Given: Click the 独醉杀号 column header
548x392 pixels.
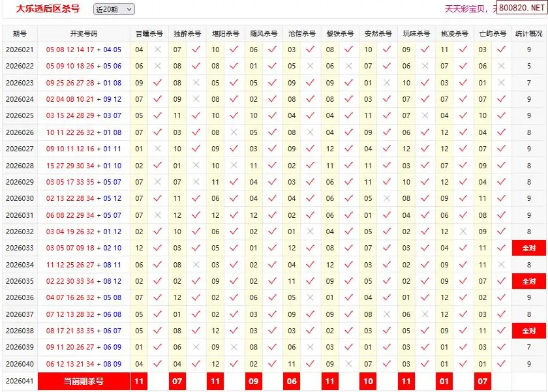Looking at the screenshot, I should [x=187, y=33].
